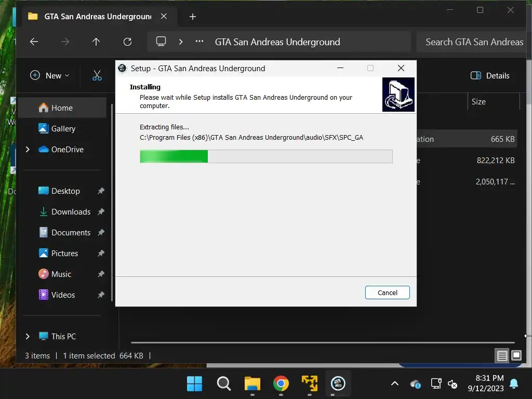Open File Explorer from the taskbar

tap(252, 383)
